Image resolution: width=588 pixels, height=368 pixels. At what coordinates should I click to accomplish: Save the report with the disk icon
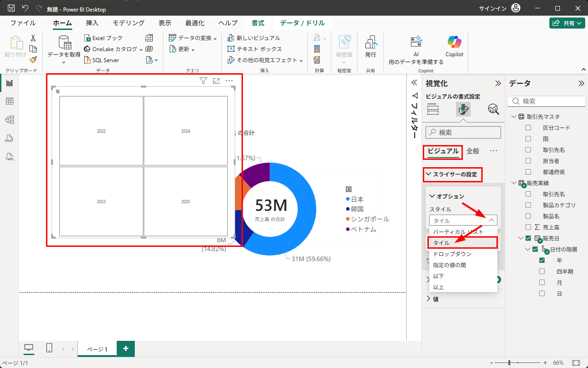[x=12, y=8]
